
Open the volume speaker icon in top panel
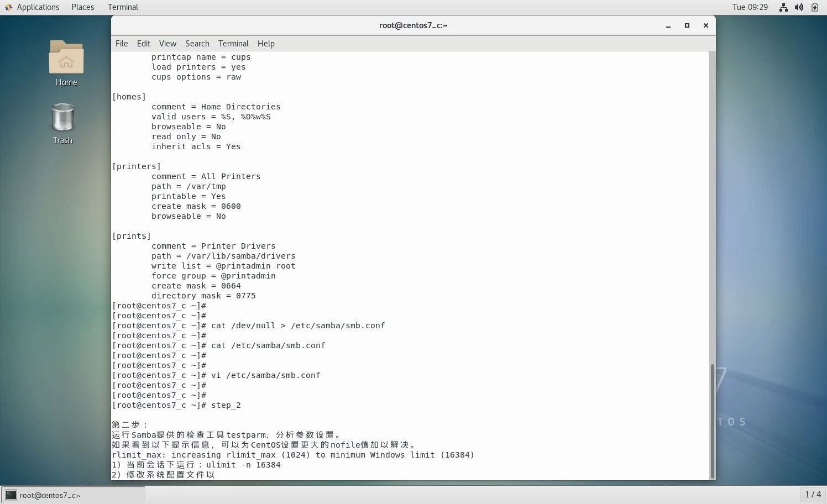tap(799, 7)
